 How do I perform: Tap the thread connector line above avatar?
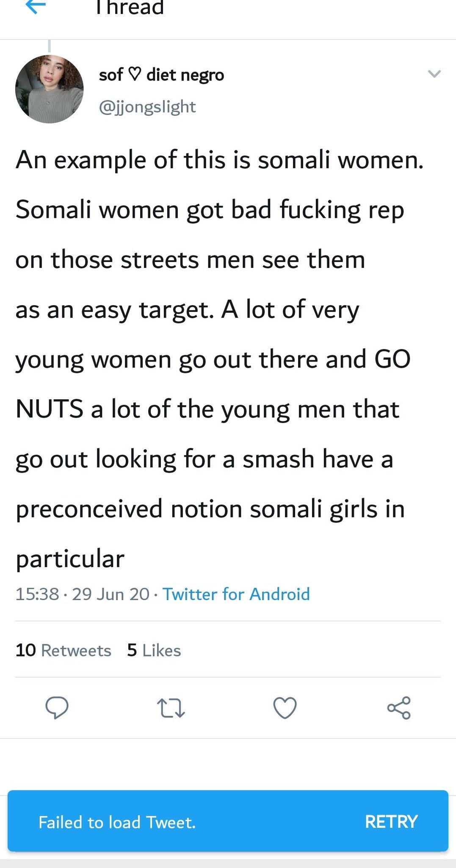pos(49,46)
